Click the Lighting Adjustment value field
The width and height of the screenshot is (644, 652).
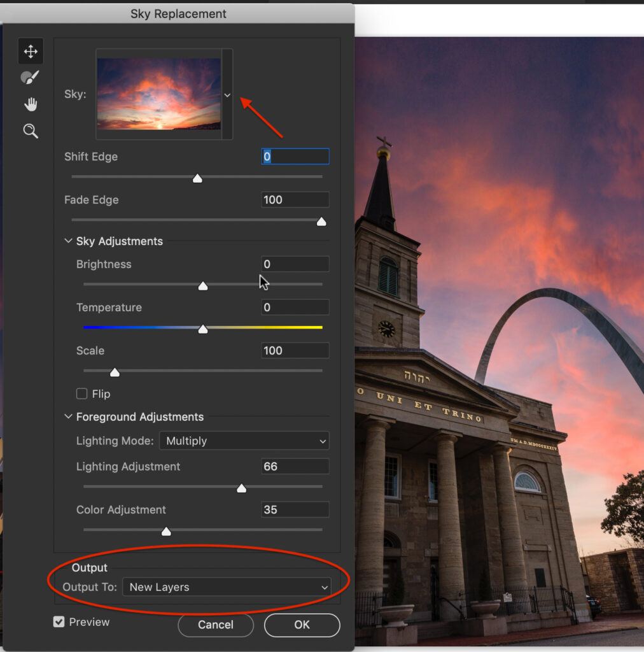tap(295, 467)
